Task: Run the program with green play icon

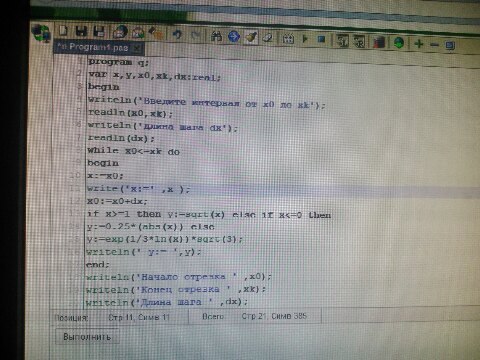Action: coord(305,39)
